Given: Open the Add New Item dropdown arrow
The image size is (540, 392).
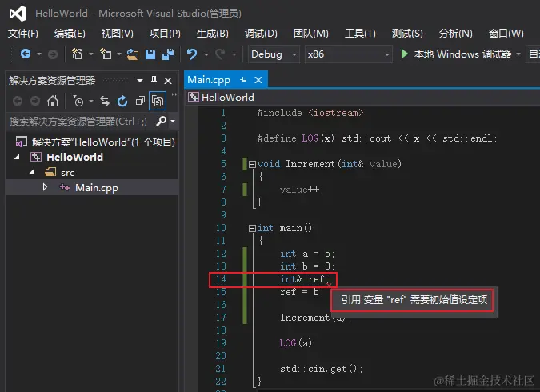Looking at the screenshot, I should pos(119,54).
